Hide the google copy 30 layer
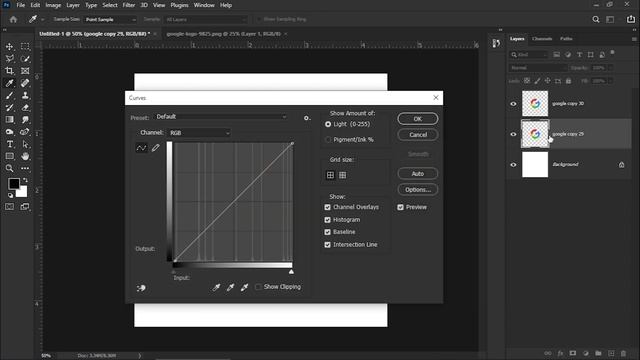Viewport: 640px width, 360px height. click(x=513, y=104)
